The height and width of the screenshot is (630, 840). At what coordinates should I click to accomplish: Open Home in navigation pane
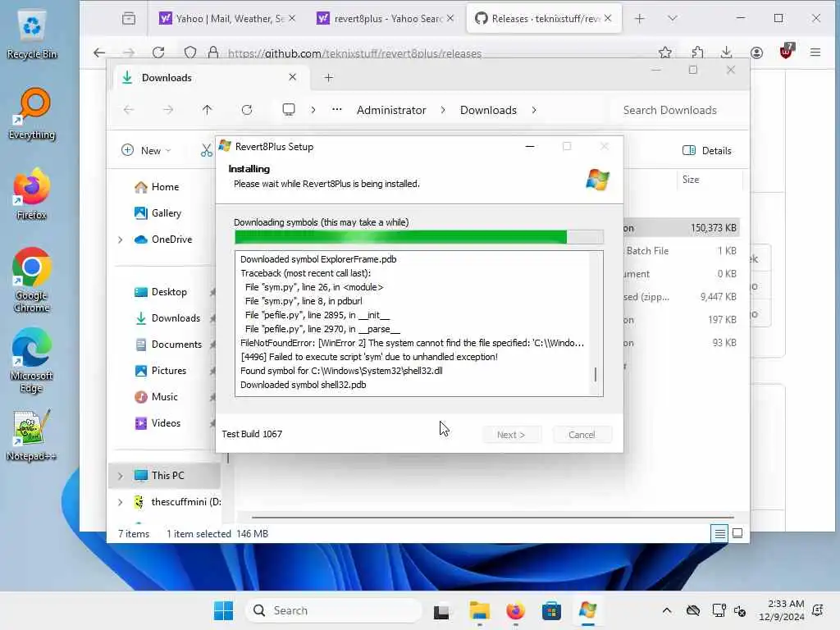click(x=165, y=187)
